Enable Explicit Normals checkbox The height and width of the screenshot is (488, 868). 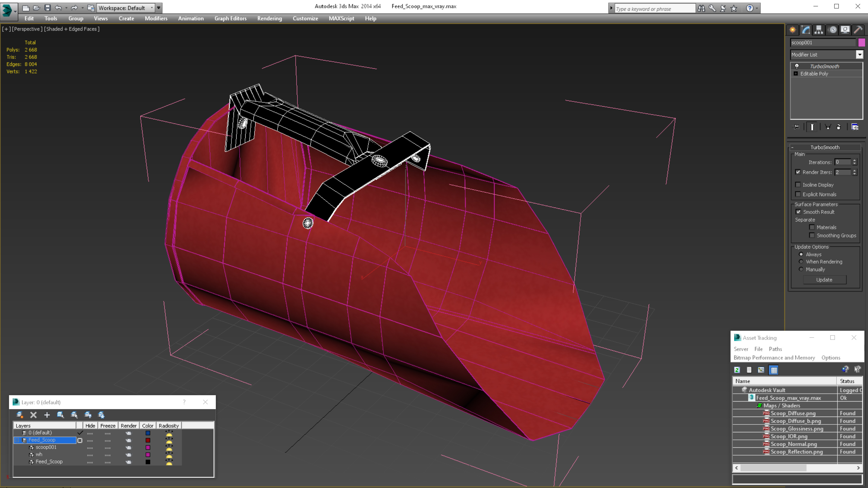pos(797,194)
